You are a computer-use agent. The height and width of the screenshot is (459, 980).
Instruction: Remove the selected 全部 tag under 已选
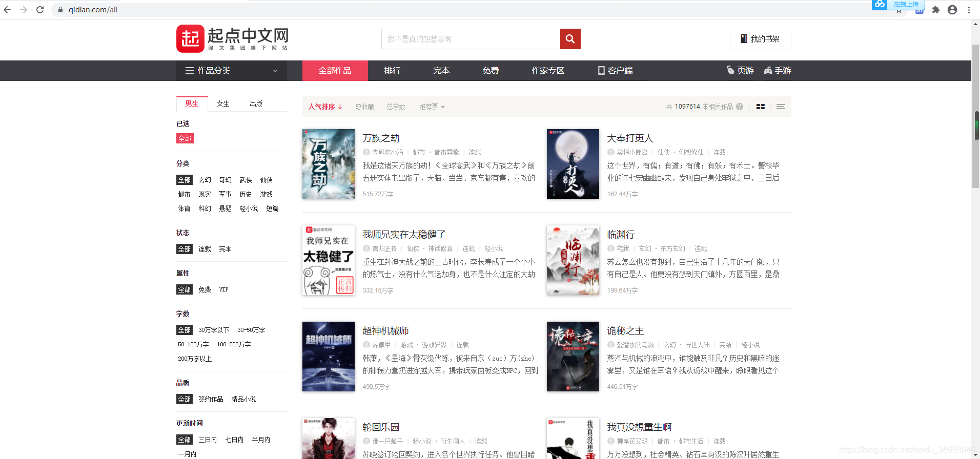click(185, 138)
